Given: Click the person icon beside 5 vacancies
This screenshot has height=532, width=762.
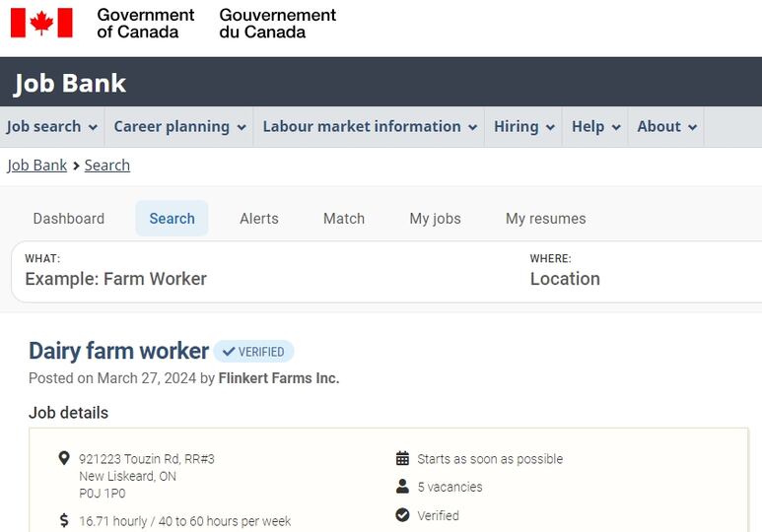Looking at the screenshot, I should (x=402, y=487).
